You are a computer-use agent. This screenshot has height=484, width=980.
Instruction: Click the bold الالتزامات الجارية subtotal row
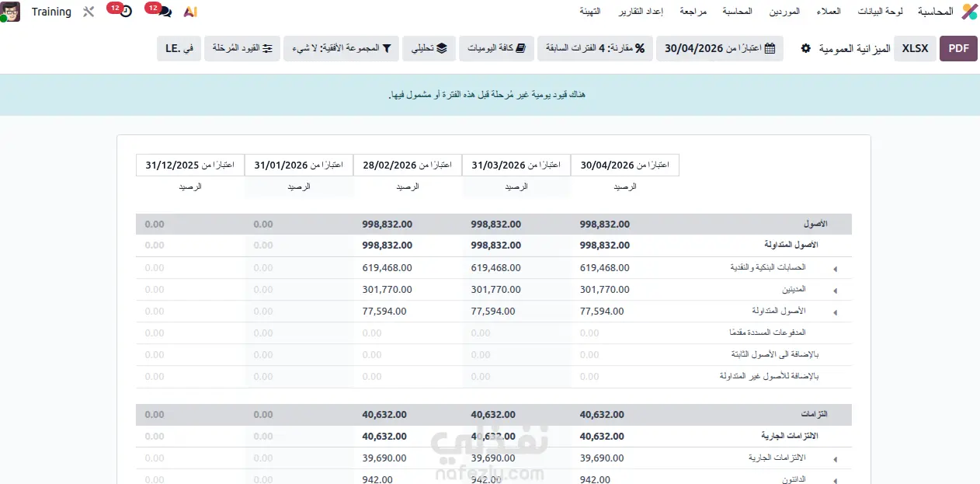494,436
